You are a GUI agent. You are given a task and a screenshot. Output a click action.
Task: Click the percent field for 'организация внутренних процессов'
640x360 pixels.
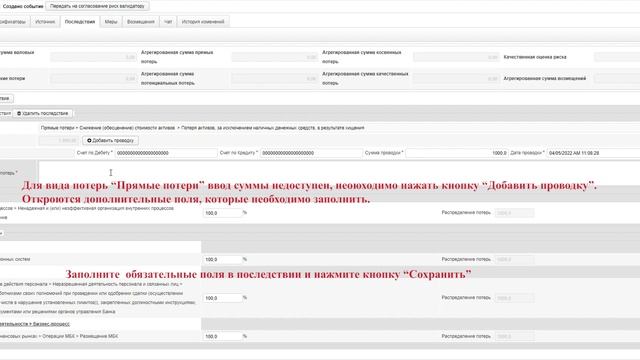(222, 213)
